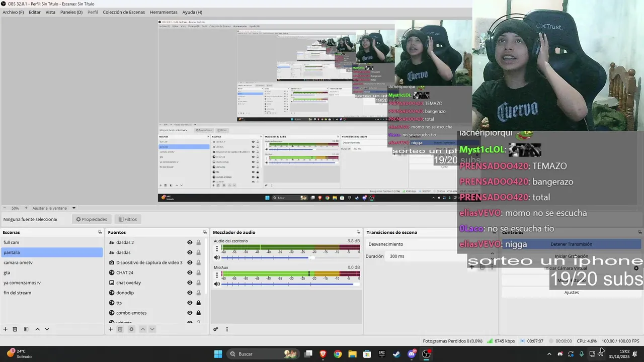The height and width of the screenshot is (362, 644).
Task: Unlock the tts source
Action: point(199,303)
